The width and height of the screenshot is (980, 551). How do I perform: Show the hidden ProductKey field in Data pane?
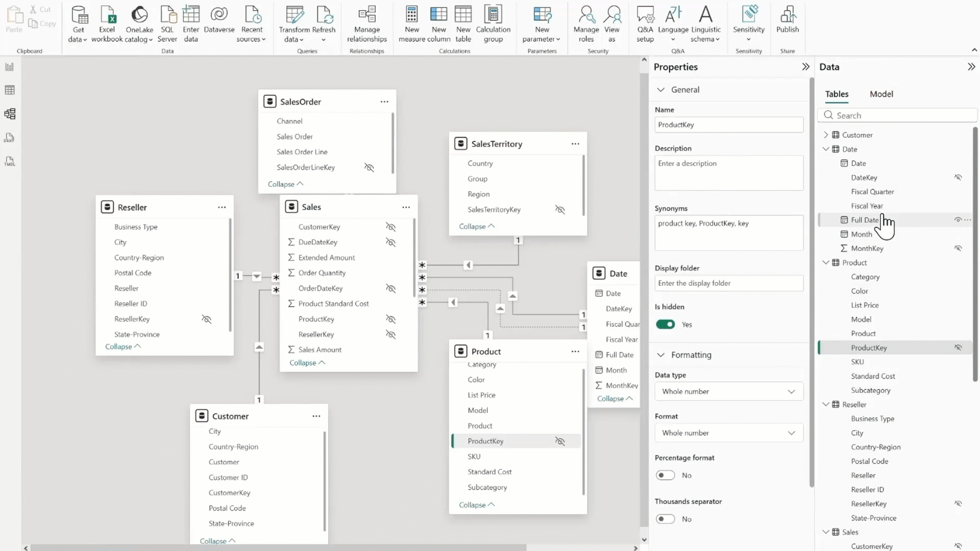coord(959,347)
